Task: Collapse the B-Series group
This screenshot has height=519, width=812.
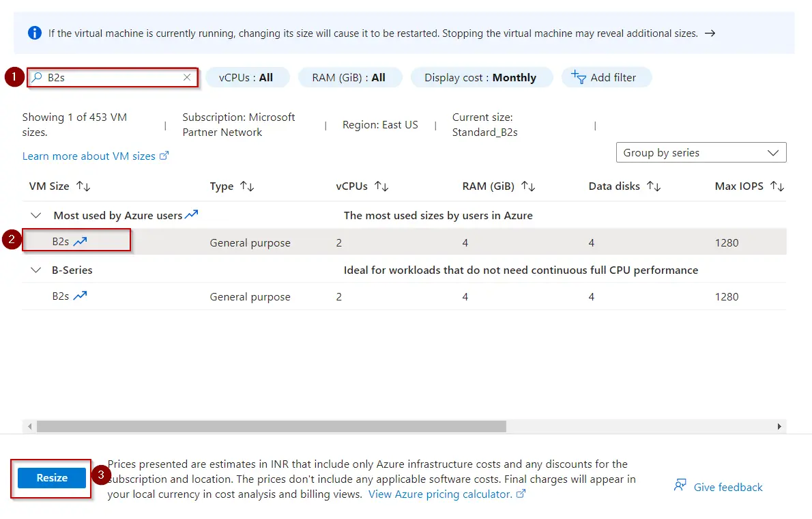Action: click(36, 270)
